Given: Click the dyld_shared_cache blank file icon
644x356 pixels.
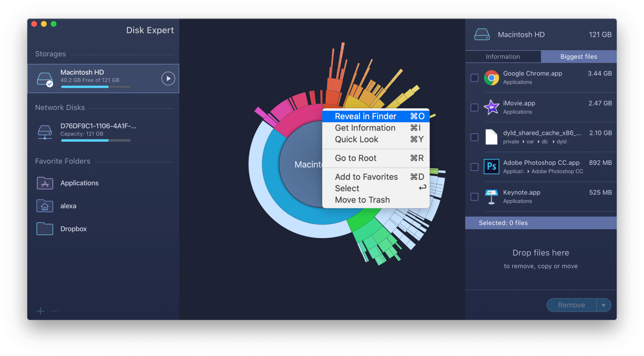Looking at the screenshot, I should 491,137.
